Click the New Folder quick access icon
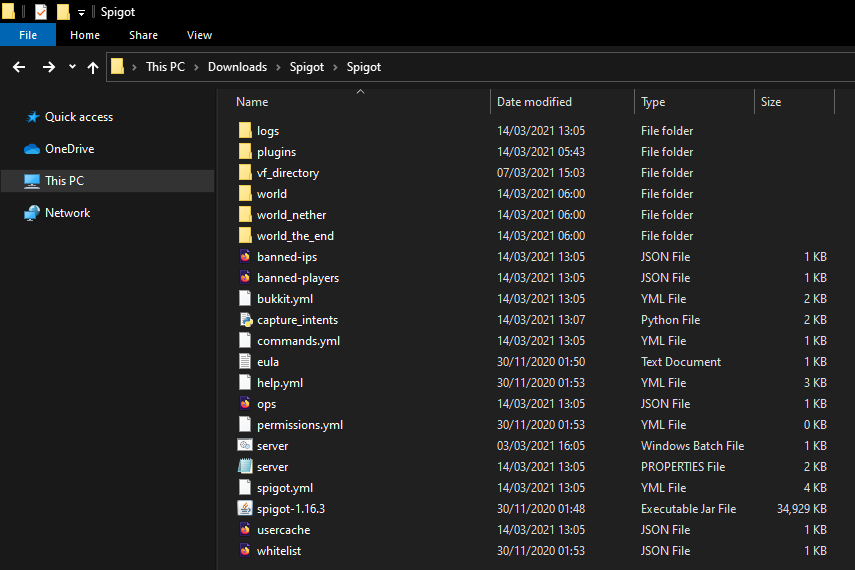 click(x=63, y=11)
